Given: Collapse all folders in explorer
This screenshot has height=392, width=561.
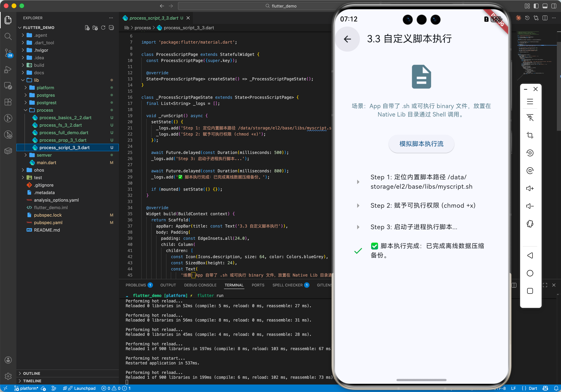Looking at the screenshot, I should [x=111, y=28].
